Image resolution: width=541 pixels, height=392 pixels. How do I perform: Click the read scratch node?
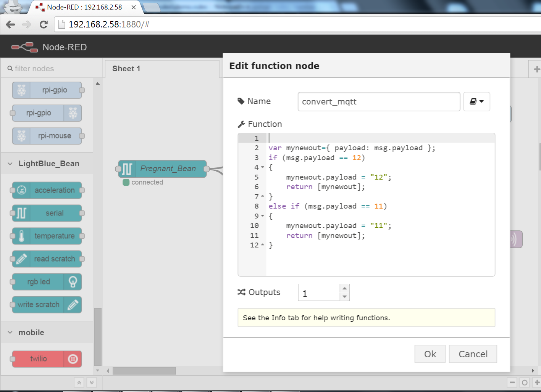[x=47, y=259]
